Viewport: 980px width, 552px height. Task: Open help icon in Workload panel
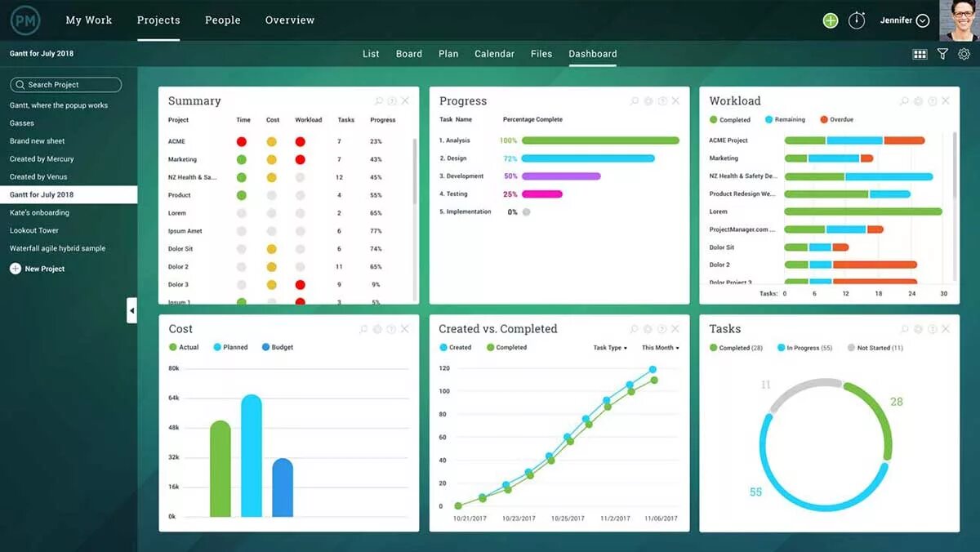pyautogui.click(x=932, y=101)
